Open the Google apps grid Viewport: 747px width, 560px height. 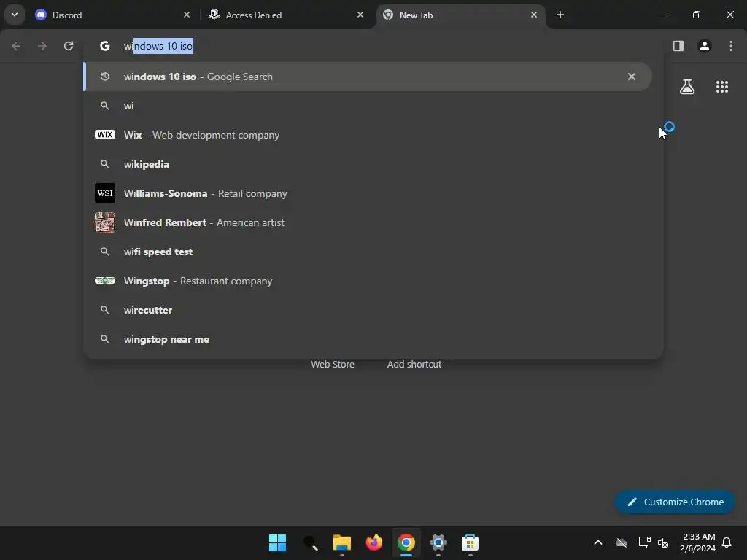(722, 87)
